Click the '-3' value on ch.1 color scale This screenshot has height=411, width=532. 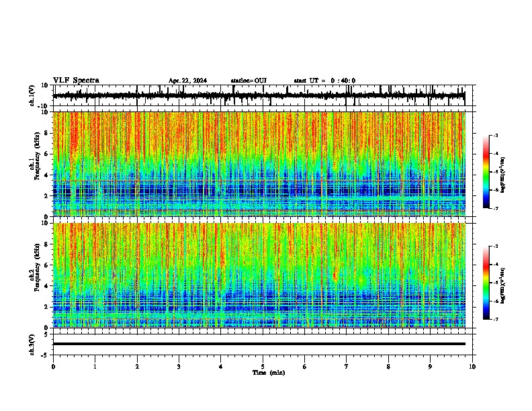click(495, 135)
